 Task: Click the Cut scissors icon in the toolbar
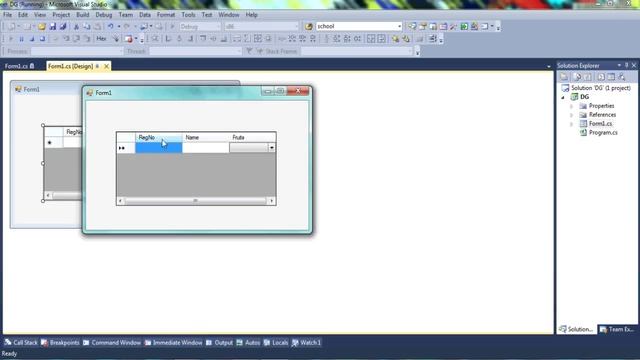pos(76,27)
